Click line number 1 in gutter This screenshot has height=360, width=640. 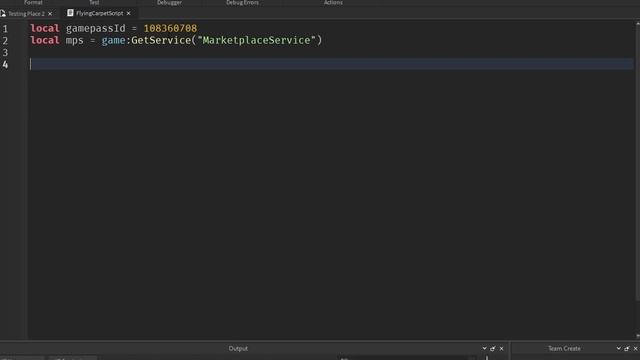coord(5,29)
